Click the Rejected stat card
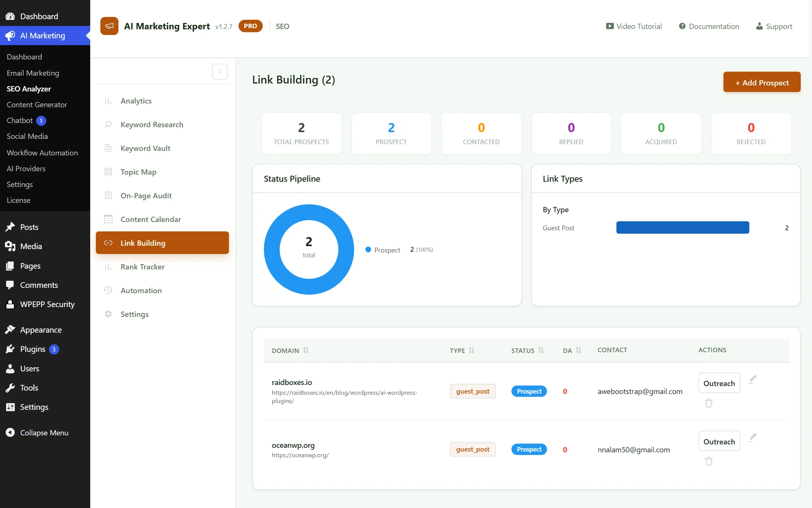The height and width of the screenshot is (508, 812). coord(751,133)
